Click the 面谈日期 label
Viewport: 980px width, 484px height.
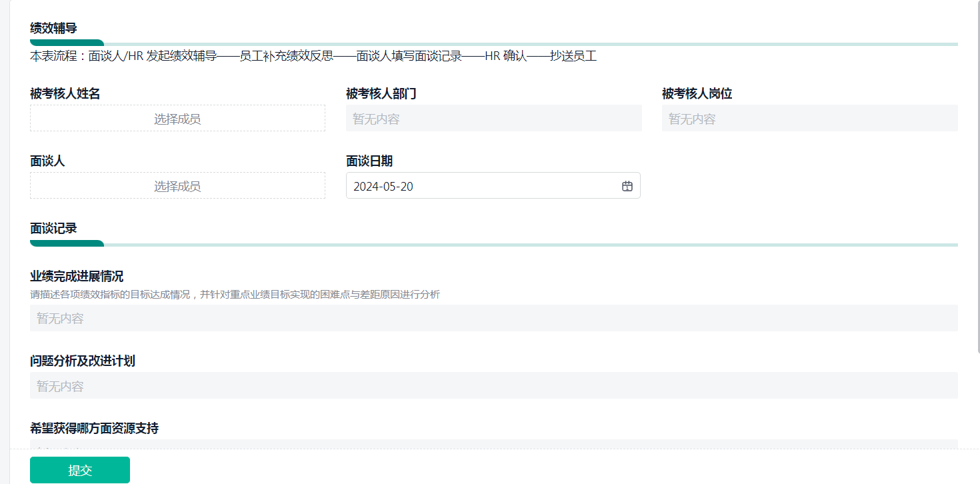tap(369, 161)
